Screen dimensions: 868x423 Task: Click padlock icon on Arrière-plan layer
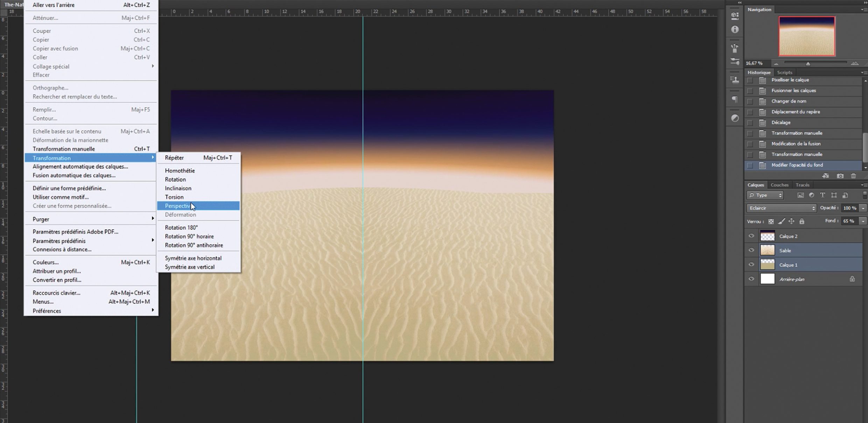tap(852, 279)
